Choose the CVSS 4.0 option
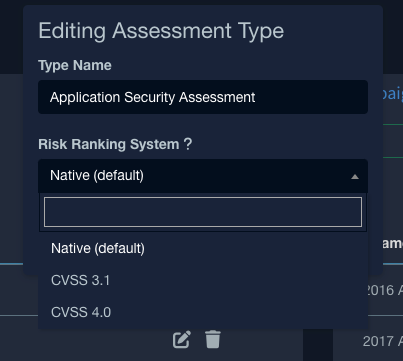Viewport: 403px width, 361px height. 203,312
